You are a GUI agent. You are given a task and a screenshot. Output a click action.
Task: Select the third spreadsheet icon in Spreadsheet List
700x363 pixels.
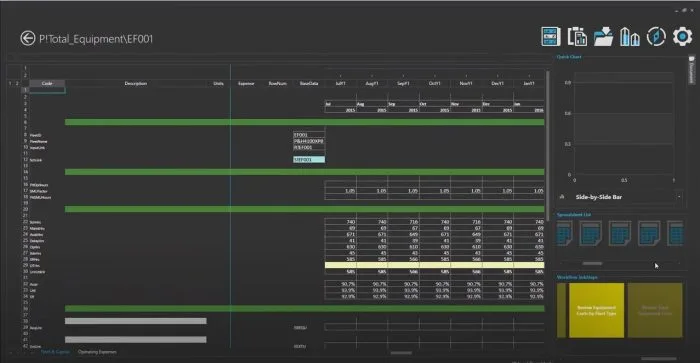[620, 234]
